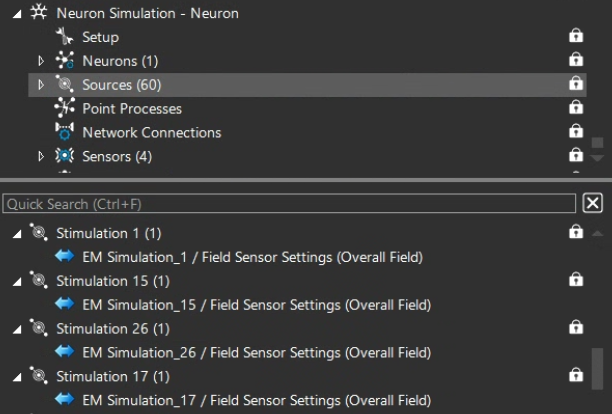
Task: Click the Setup item icon
Action: pos(66,37)
